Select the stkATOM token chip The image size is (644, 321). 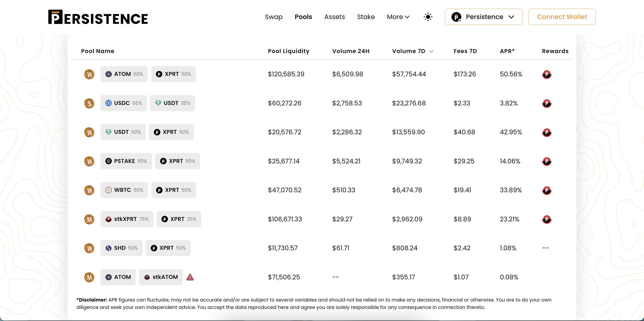(x=161, y=277)
